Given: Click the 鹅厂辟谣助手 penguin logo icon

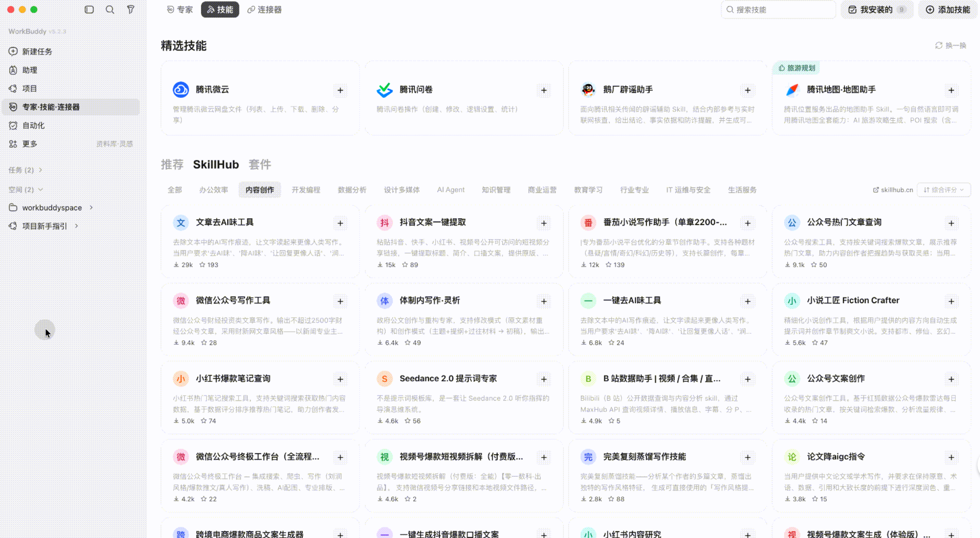Looking at the screenshot, I should point(588,90).
